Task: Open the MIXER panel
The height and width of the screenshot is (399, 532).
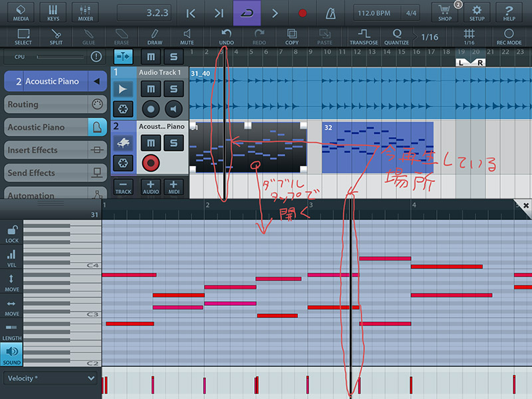Action: [85, 13]
